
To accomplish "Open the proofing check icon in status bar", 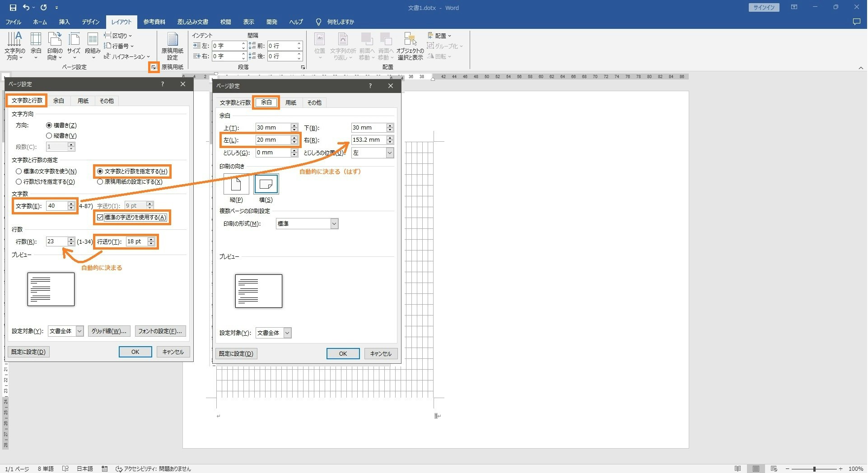I will 65,469.
